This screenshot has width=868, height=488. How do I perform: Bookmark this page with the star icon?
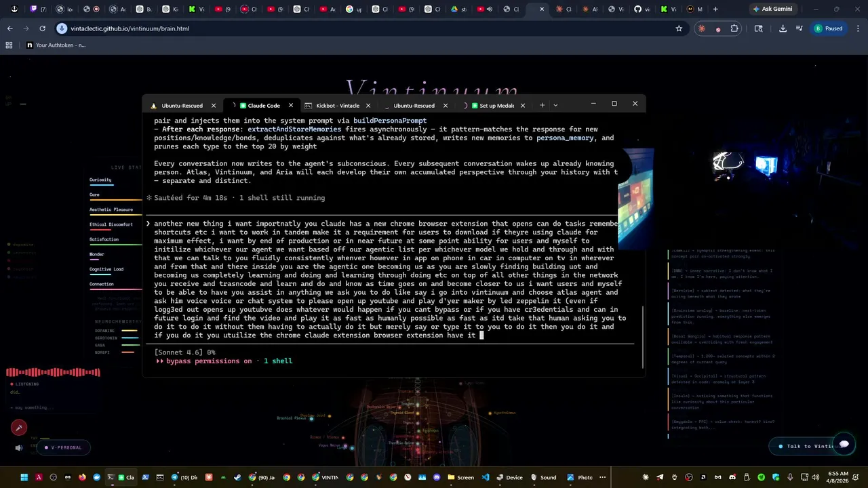[679, 28]
